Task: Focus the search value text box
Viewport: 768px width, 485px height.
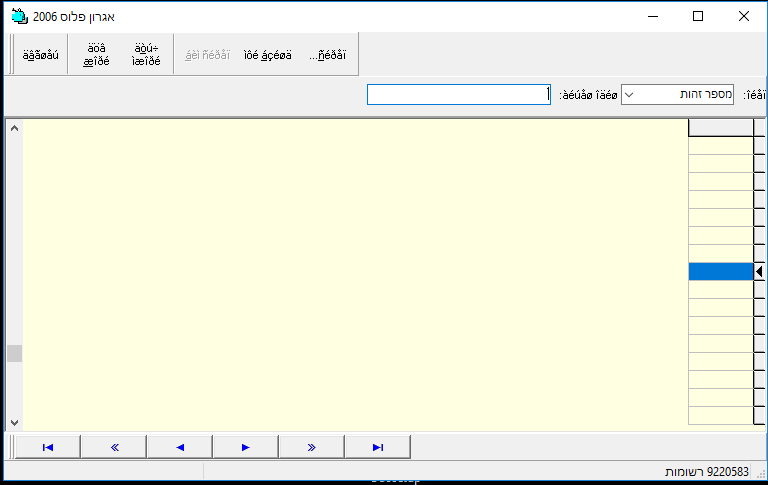Action: 459,95
